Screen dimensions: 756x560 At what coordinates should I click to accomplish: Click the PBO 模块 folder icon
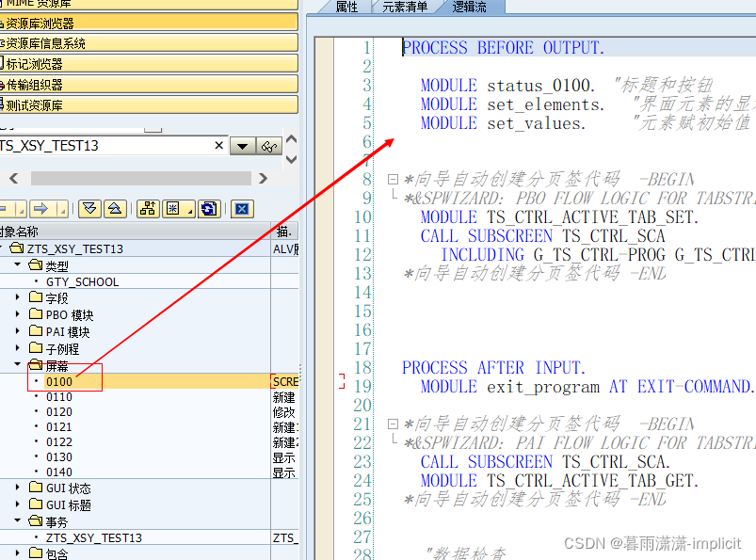pos(36,314)
